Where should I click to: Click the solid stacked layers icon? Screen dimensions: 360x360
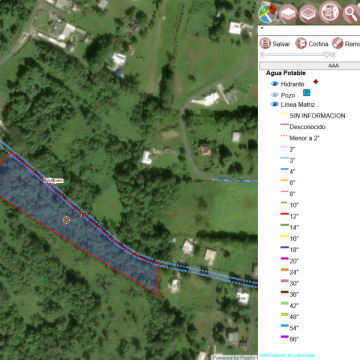point(288,14)
